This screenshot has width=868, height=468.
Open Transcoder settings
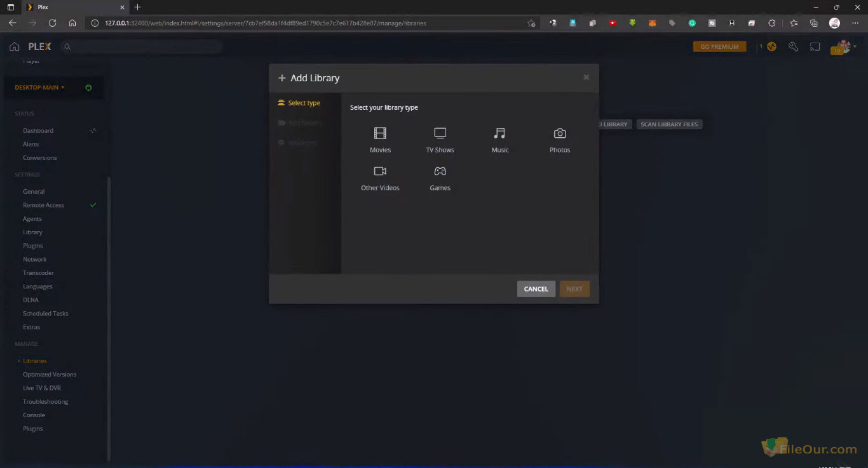pyautogui.click(x=38, y=273)
